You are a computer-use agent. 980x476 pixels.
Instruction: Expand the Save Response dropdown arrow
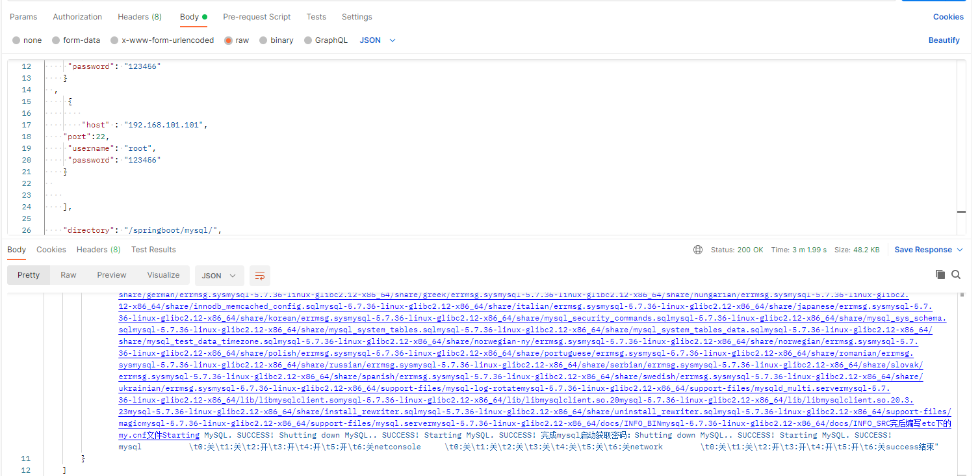click(960, 250)
